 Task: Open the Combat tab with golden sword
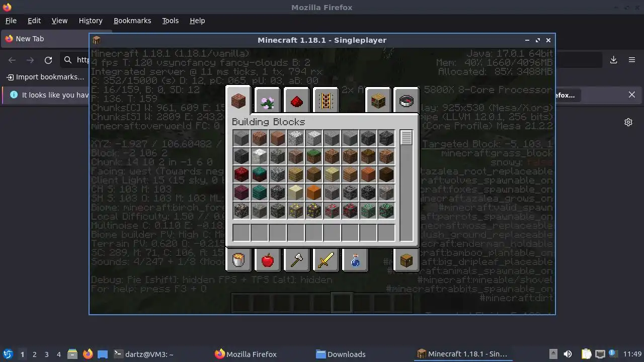pos(326,260)
